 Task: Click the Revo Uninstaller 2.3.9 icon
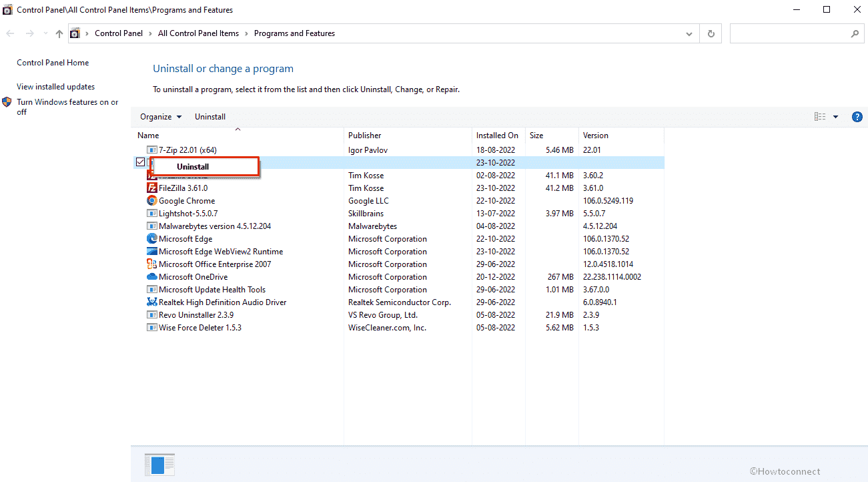tap(152, 315)
